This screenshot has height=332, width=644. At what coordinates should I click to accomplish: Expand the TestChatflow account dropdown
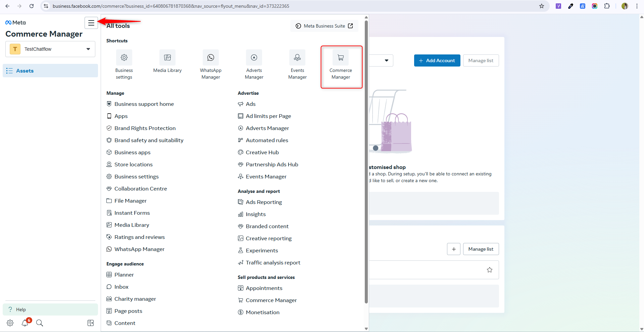coord(50,49)
